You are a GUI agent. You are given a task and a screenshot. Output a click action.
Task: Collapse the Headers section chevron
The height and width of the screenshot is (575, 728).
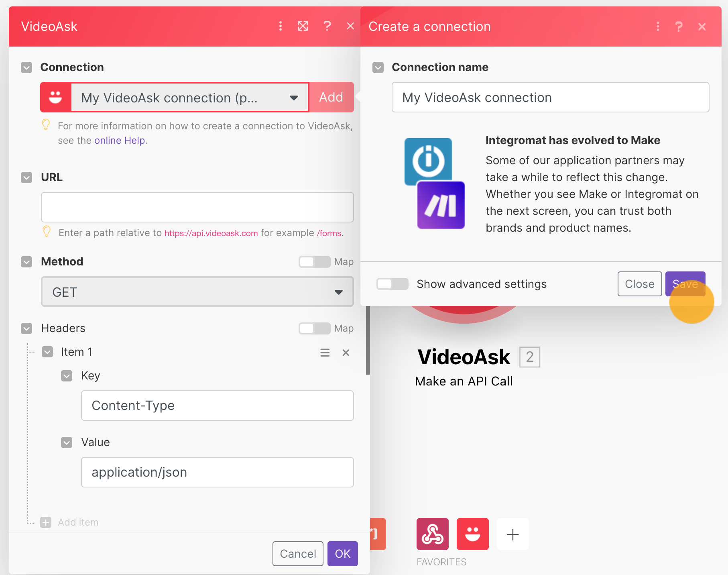coord(26,328)
